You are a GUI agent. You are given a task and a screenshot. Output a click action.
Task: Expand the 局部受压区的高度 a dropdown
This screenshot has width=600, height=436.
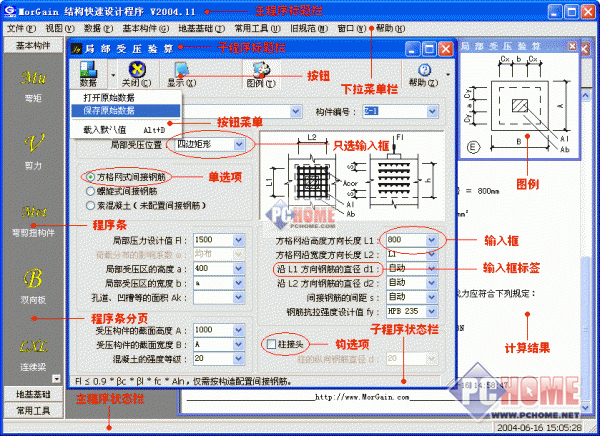(239, 269)
